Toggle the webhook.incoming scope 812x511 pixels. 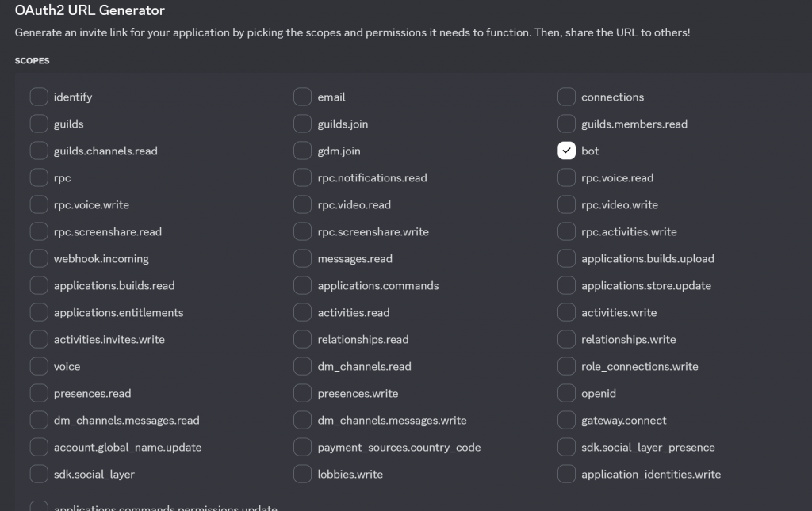(x=39, y=259)
